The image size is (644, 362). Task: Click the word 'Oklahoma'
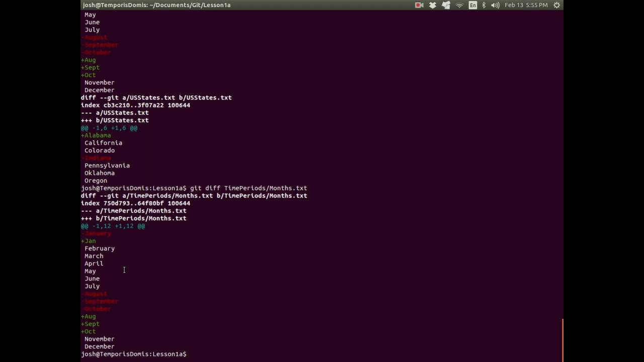point(100,173)
